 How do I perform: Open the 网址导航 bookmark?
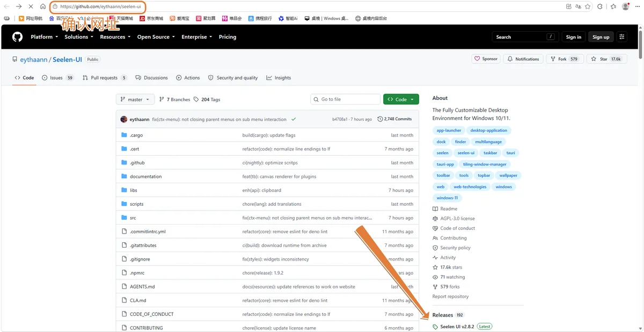click(31, 18)
